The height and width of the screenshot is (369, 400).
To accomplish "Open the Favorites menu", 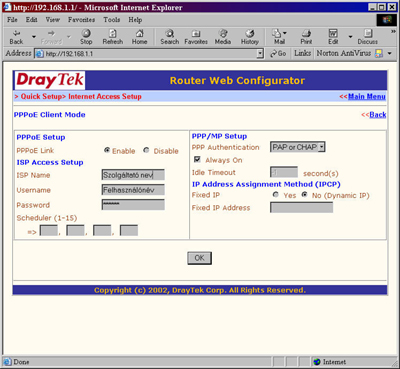I will [x=81, y=20].
